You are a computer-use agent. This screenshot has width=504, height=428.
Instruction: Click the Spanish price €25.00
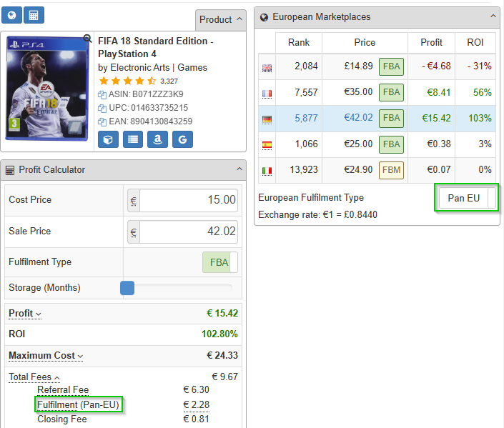tap(358, 144)
